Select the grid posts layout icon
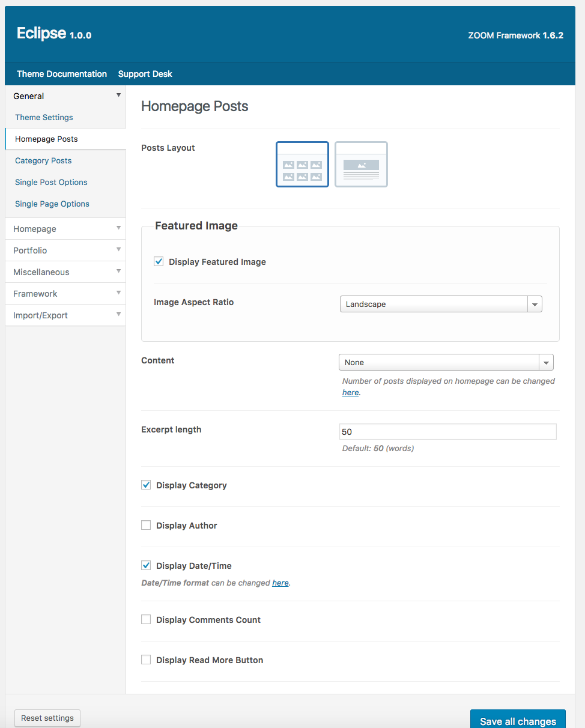This screenshot has width=585, height=728. 302,164
